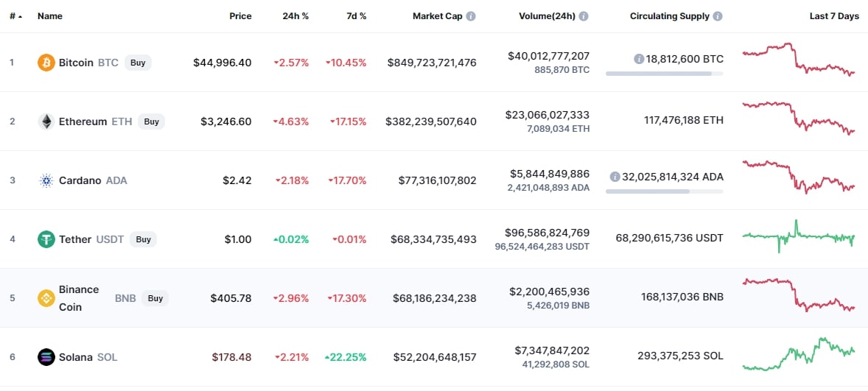The image size is (868, 391).
Task: Click info icon beside Cardano circulating supply
Action: (x=615, y=177)
